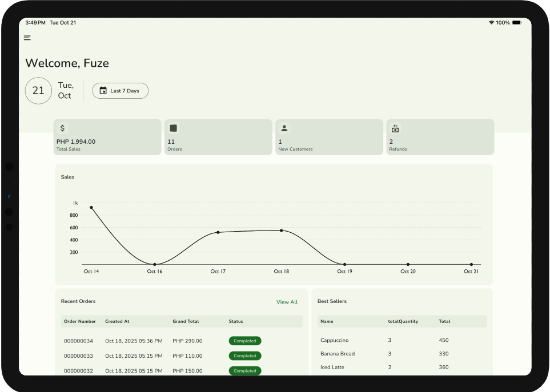Tap the battery icon in status bar
This screenshot has height=392, width=550.
(516, 23)
